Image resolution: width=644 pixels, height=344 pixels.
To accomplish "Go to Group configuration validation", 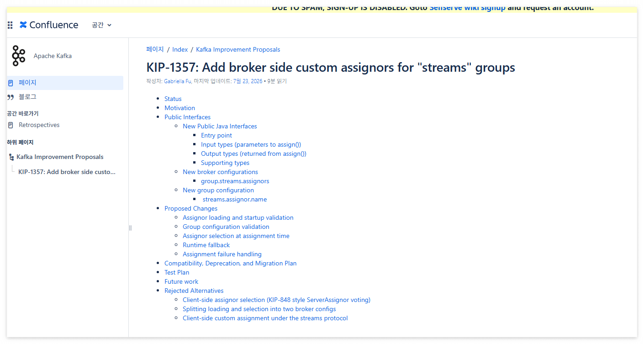I will click(x=226, y=227).
